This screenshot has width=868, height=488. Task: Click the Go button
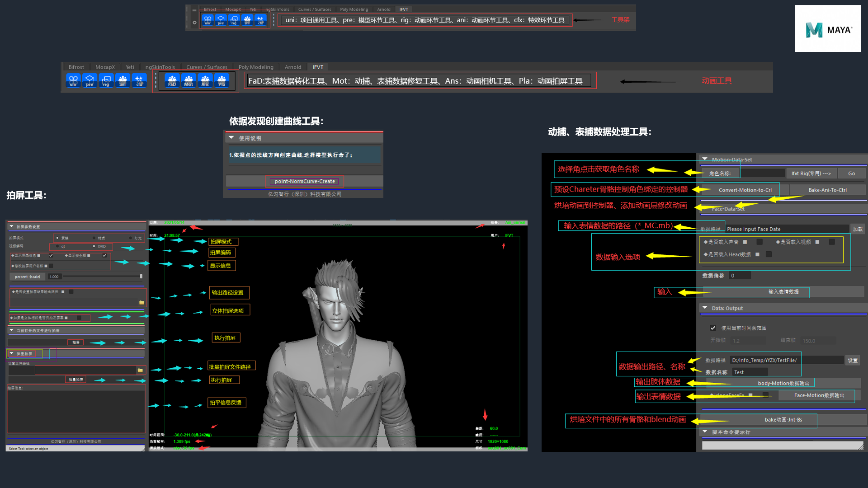tap(851, 173)
